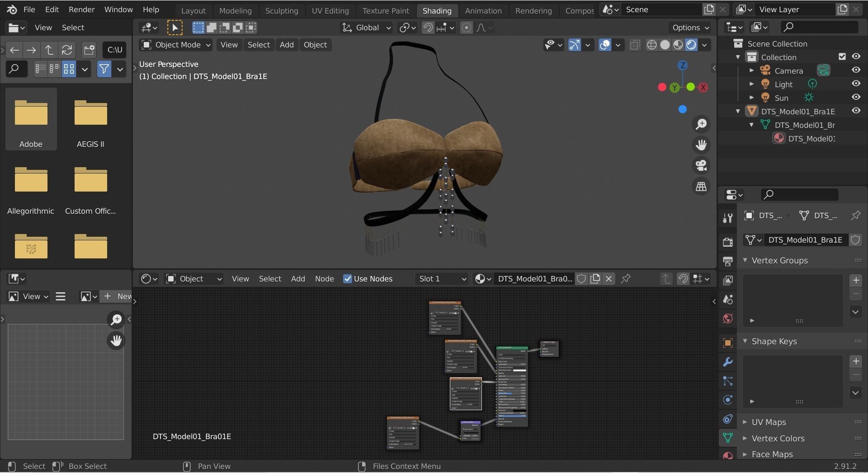868x473 pixels.
Task: Hide the Camera in outliner
Action: click(856, 70)
